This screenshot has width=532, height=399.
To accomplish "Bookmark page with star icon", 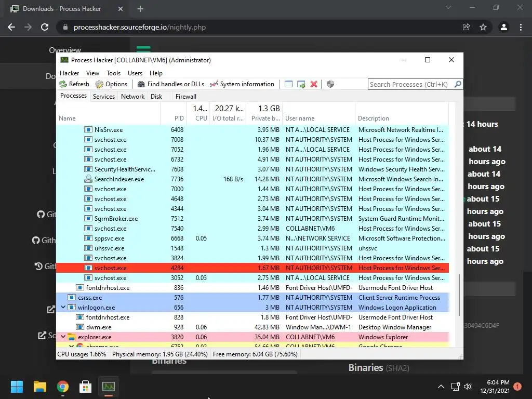I will click(483, 27).
